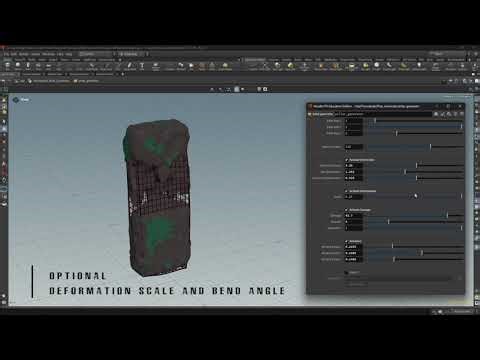Screen dimensions: 480x360
Task: Click the help icon in parameter panel header
Action: pos(462,114)
